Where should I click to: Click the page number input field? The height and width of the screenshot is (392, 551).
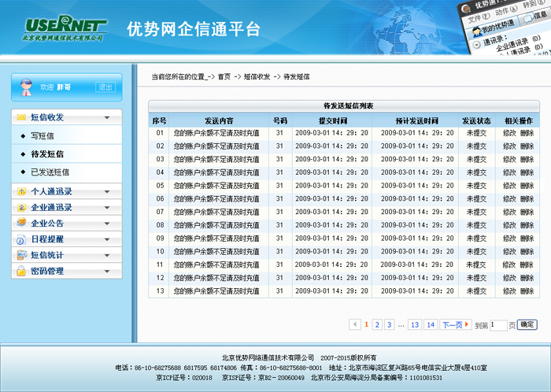(x=498, y=325)
